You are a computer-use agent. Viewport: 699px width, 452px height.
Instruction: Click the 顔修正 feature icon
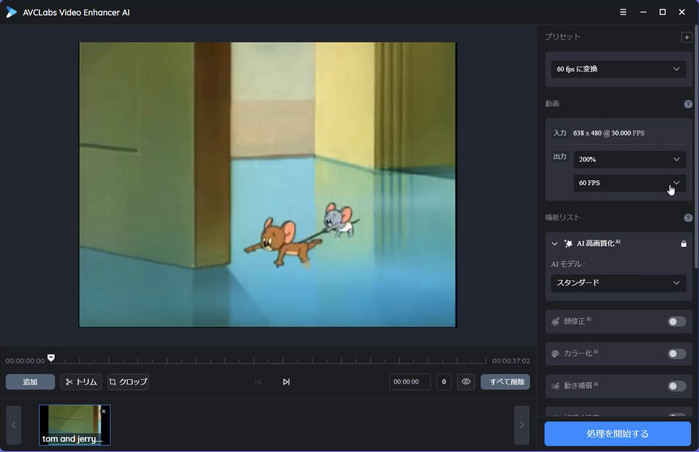click(555, 321)
